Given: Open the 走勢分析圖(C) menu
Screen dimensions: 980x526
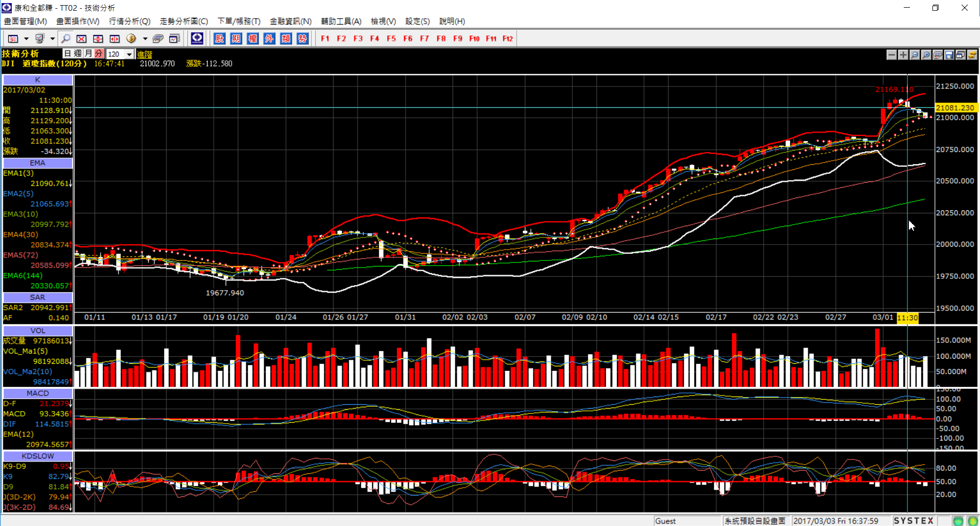Looking at the screenshot, I should tap(184, 21).
